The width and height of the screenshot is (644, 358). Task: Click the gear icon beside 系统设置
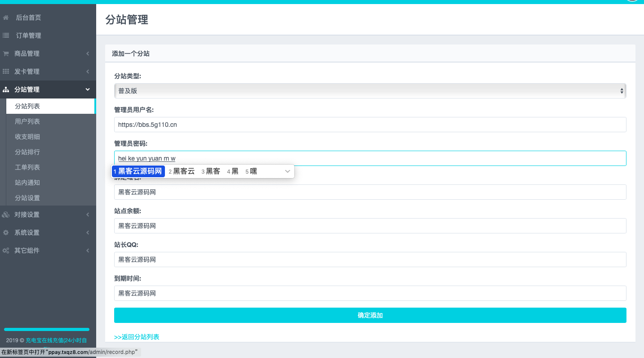6,233
